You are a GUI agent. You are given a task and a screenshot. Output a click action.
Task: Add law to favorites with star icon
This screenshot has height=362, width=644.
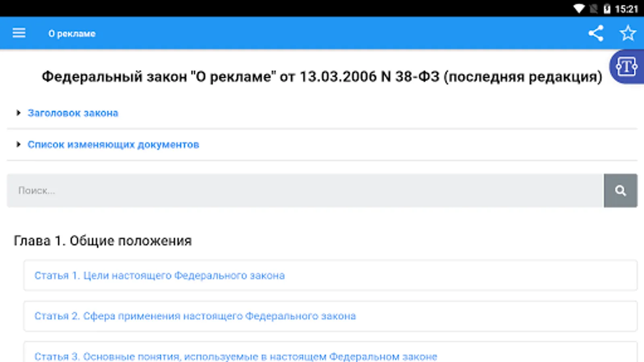[x=627, y=33]
